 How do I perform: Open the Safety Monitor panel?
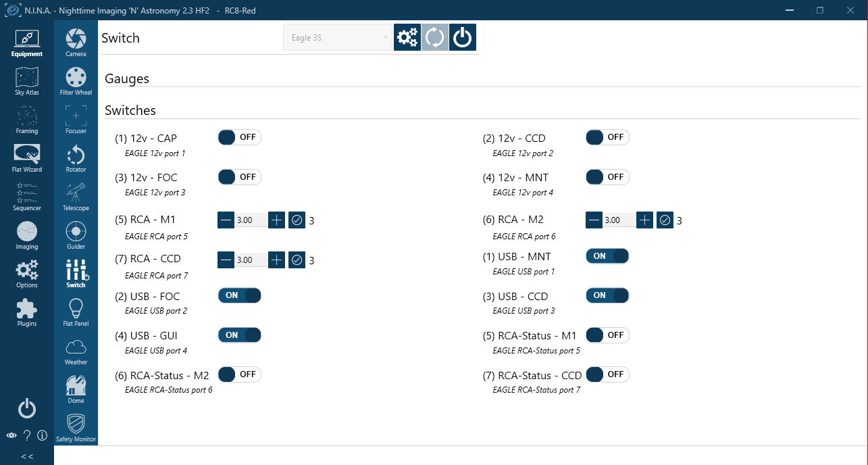coord(76,427)
